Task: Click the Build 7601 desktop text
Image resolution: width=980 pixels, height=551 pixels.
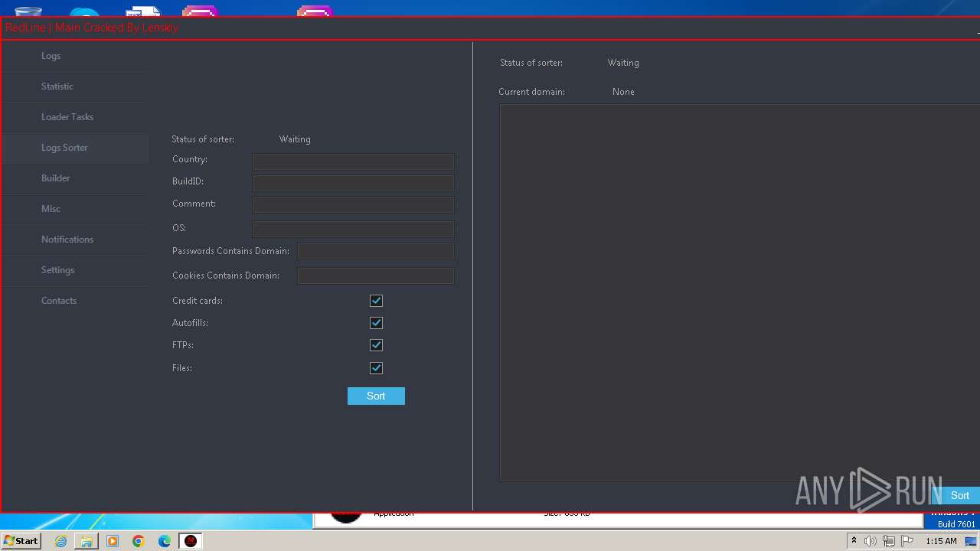Action: (956, 524)
